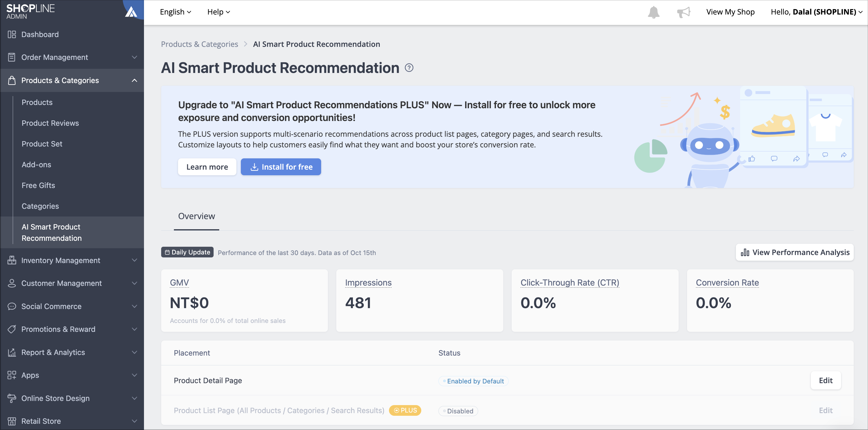Expand the Order Management chevron
The height and width of the screenshot is (430, 868).
click(134, 57)
